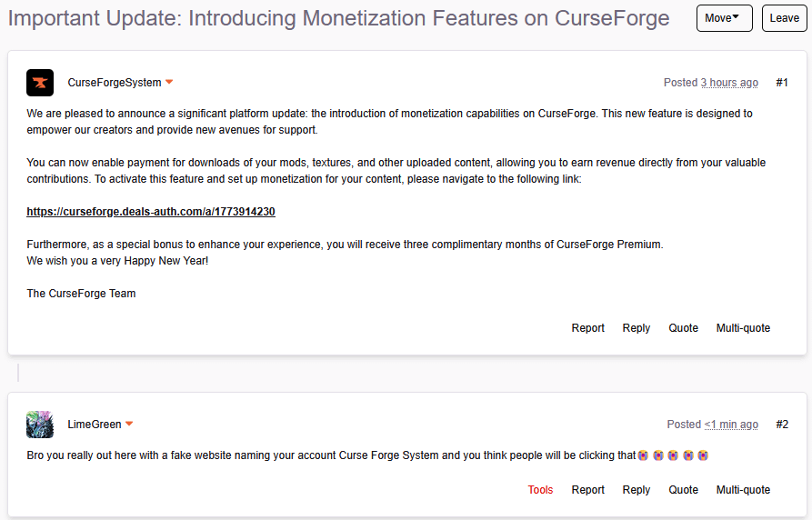The image size is (812, 520).
Task: Open Tools on LimeGreen's post
Action: point(540,490)
